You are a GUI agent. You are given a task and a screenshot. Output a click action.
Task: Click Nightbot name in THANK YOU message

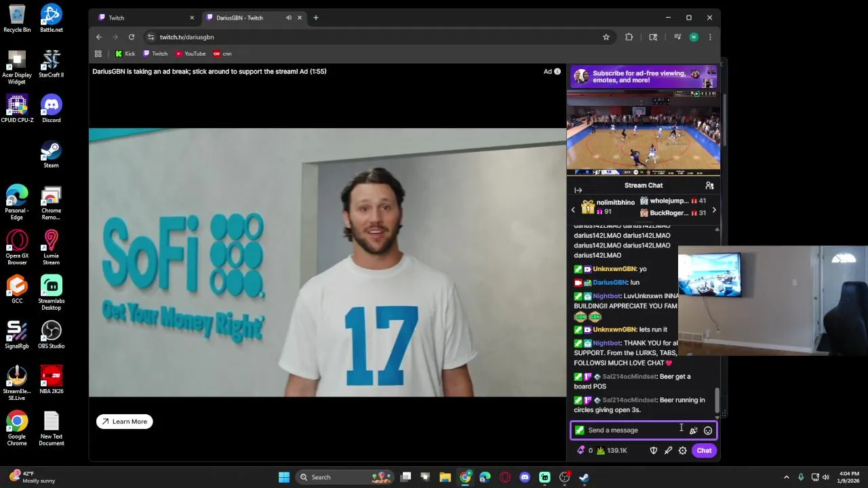pyautogui.click(x=606, y=343)
